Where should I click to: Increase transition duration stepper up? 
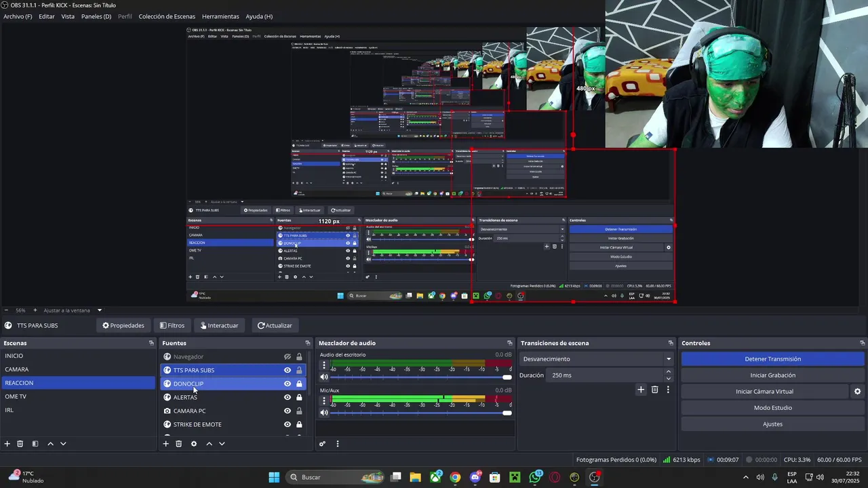pos(669,371)
